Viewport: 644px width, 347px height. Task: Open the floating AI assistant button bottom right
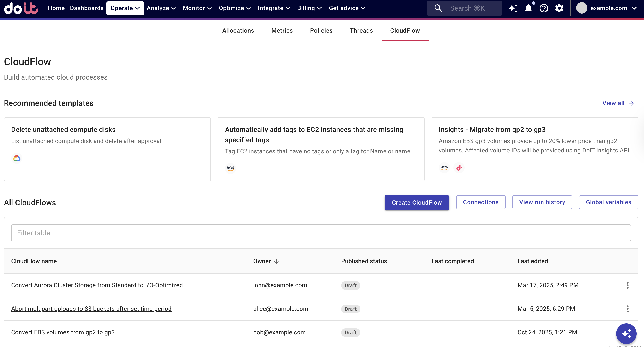(626, 334)
